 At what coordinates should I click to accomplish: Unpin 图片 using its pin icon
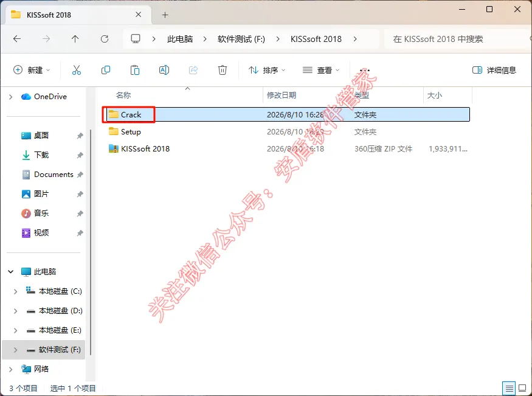click(80, 194)
